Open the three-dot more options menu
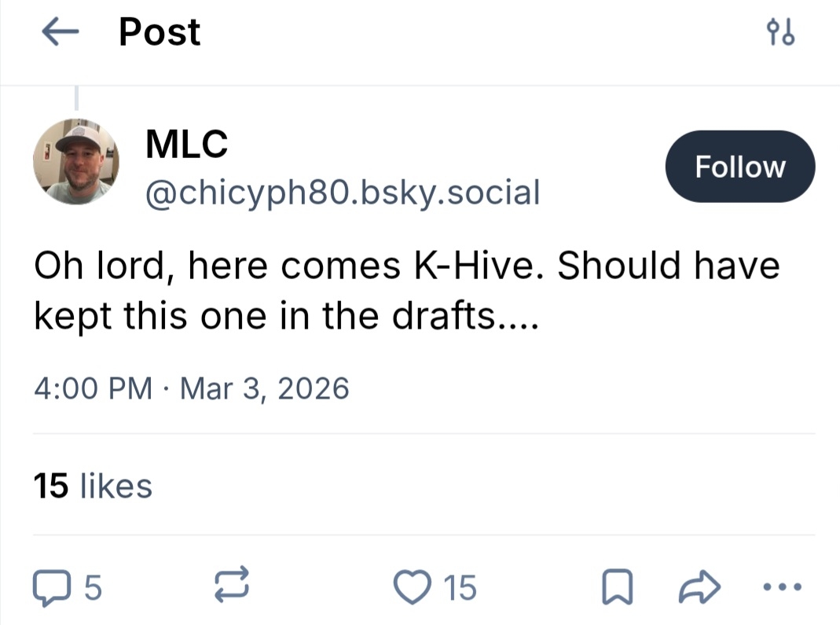Screen dimensions: 840x625 (x=782, y=587)
